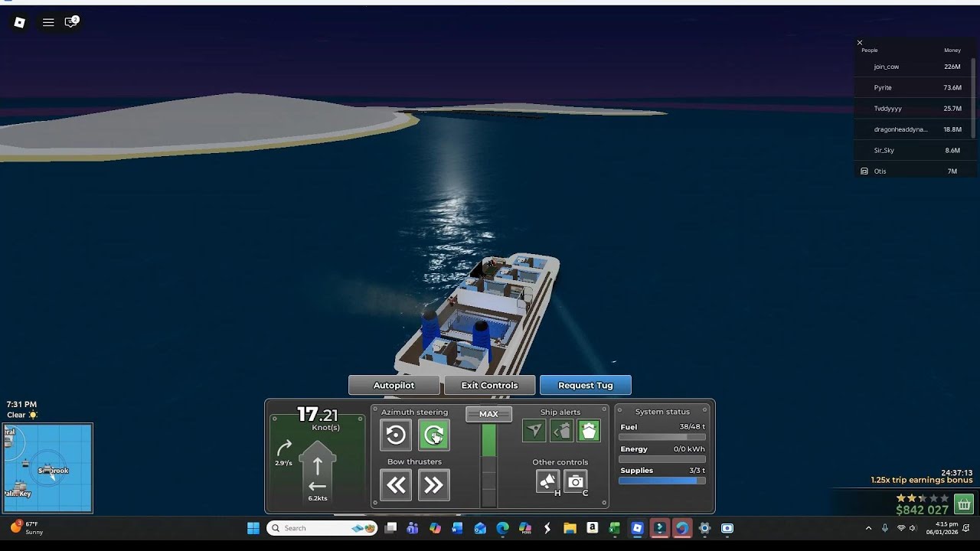This screenshot has width=980, height=551.
Task: Click the taskbar Search box
Action: (322, 528)
